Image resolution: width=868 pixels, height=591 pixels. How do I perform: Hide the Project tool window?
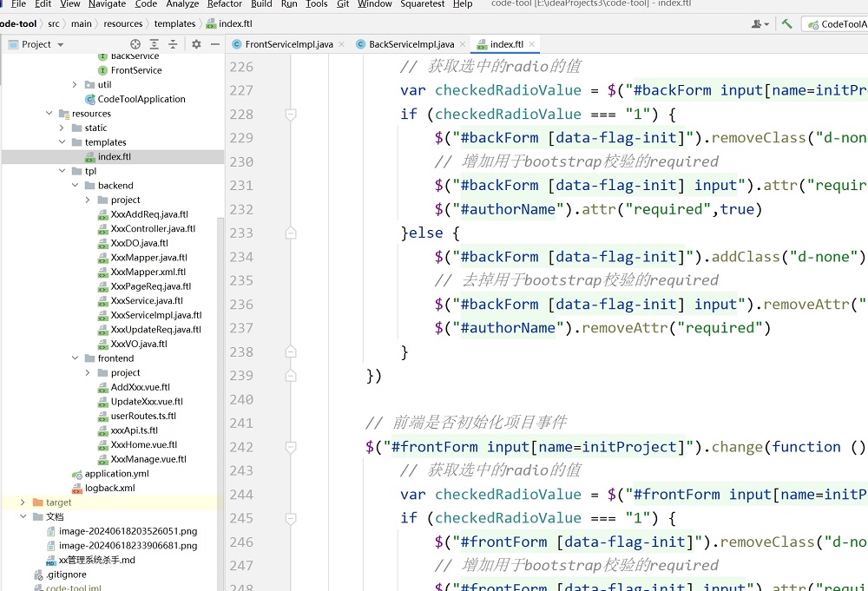[x=214, y=44]
